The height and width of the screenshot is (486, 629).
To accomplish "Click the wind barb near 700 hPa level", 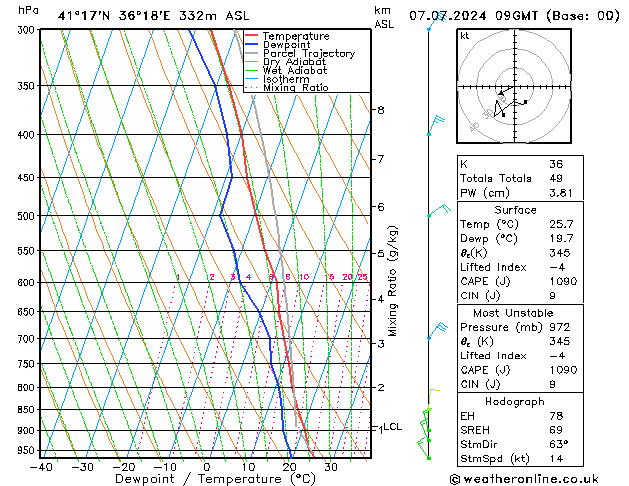I will (x=437, y=331).
